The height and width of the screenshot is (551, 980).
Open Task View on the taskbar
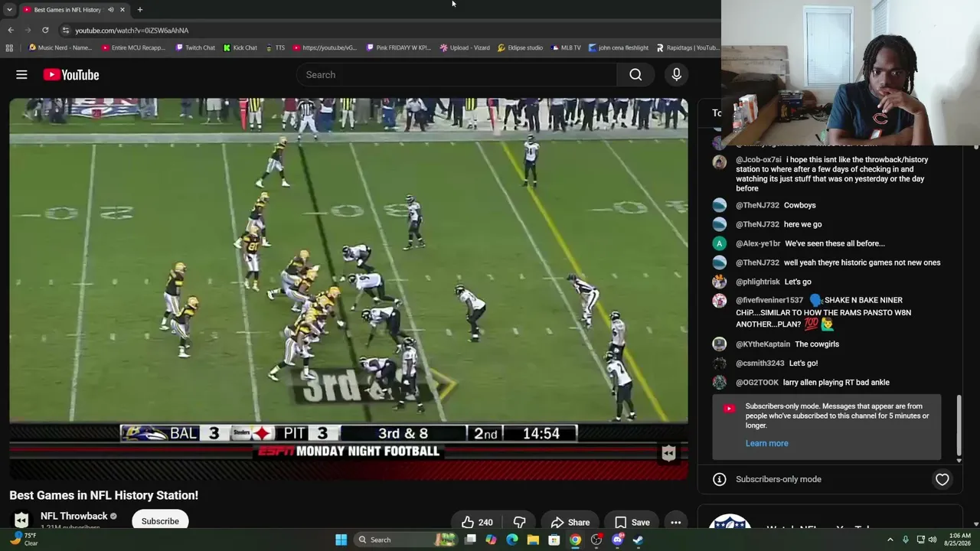point(470,540)
